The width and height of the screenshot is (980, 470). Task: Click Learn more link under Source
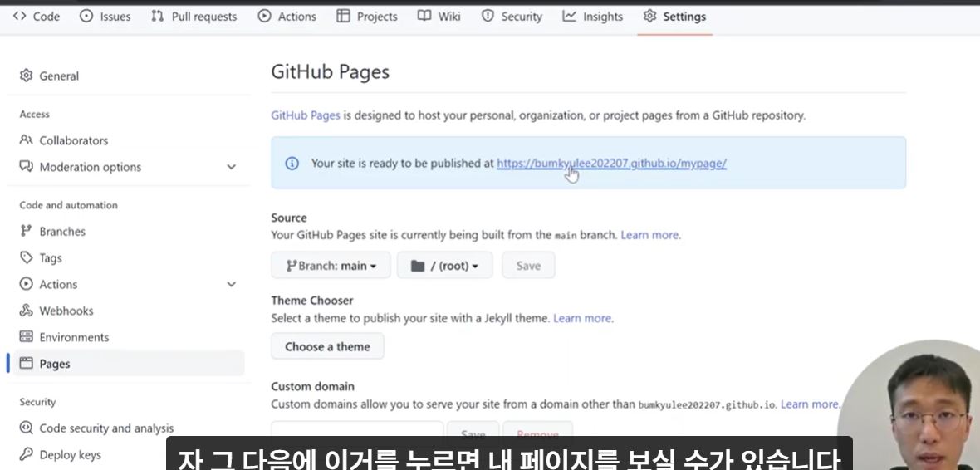tap(650, 235)
